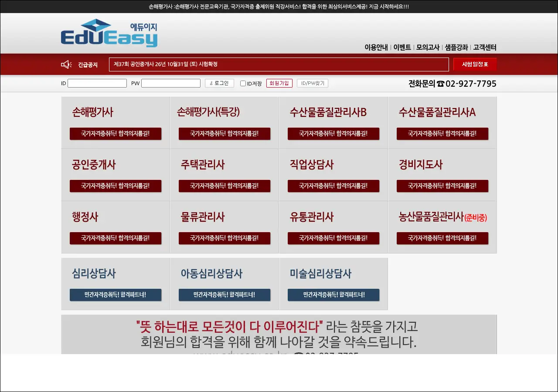Click the 로그인 button
The image size is (558, 392).
click(x=219, y=83)
